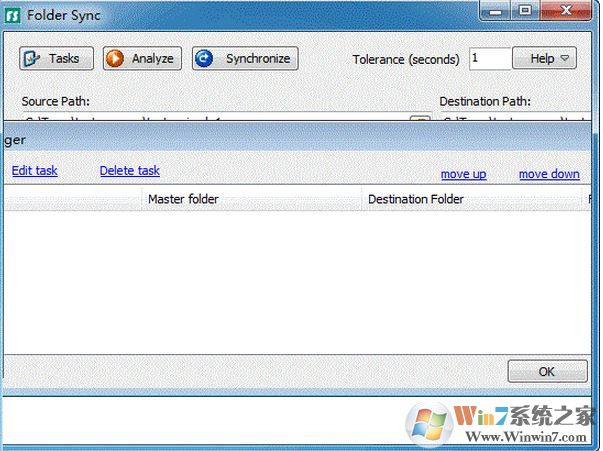Sort by Master folder column header

coord(252,199)
